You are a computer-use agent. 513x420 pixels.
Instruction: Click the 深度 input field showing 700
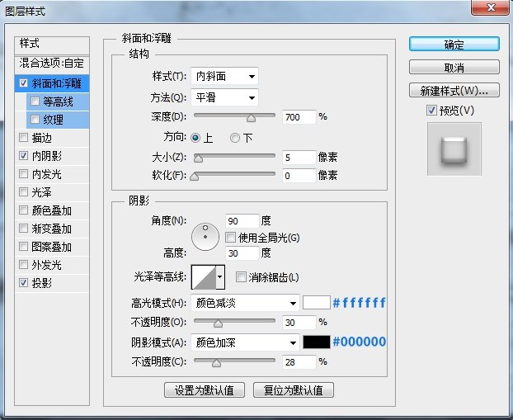click(x=299, y=117)
